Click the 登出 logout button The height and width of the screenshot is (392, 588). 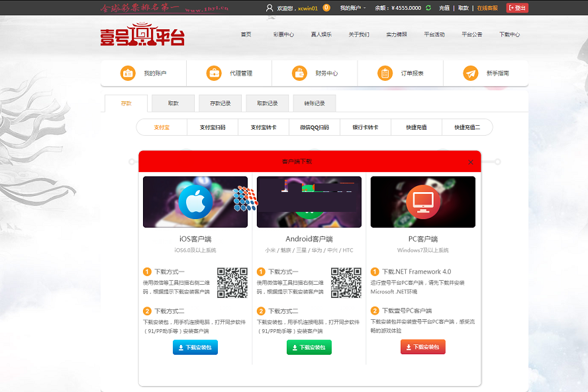coord(517,8)
